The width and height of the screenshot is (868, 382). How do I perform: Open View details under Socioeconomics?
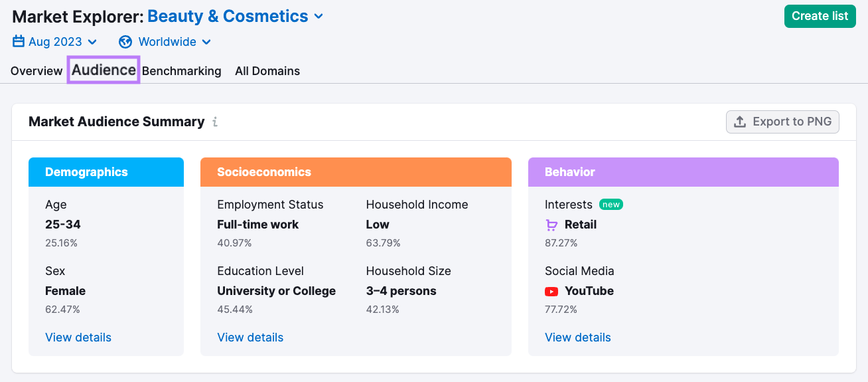click(250, 337)
